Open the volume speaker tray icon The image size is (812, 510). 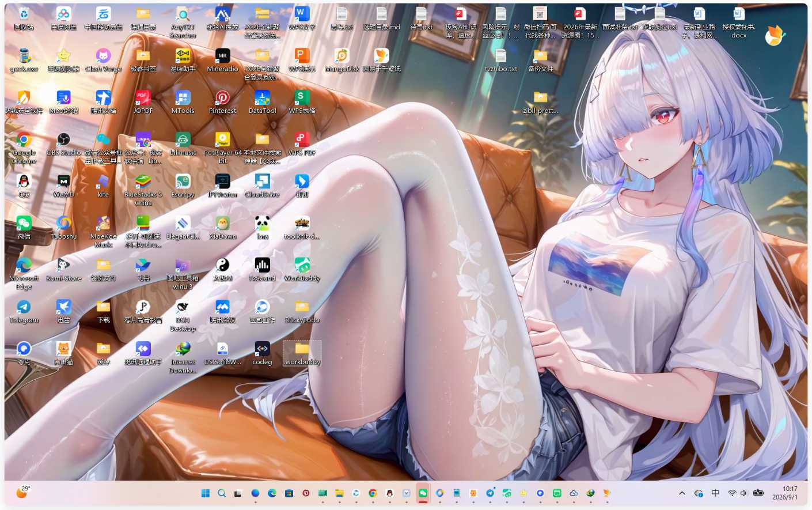tap(743, 493)
